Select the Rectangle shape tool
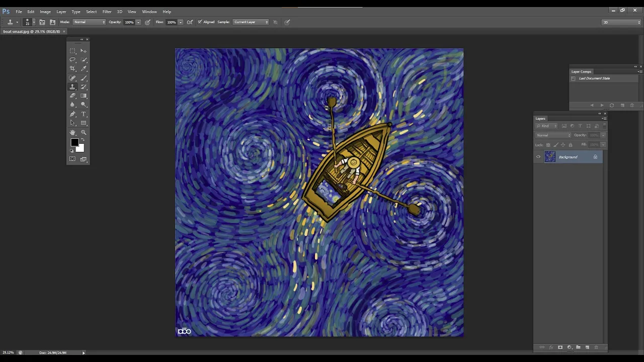 click(84, 123)
